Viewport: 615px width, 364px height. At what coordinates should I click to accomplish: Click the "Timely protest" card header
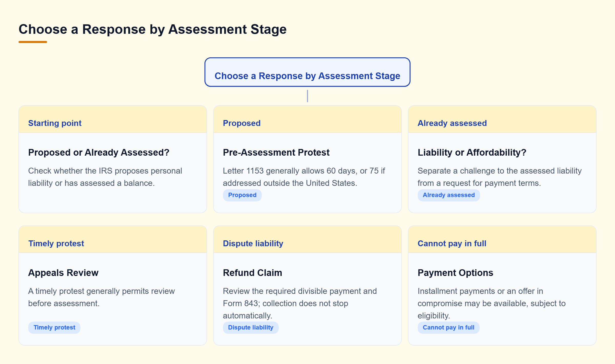[113, 240]
